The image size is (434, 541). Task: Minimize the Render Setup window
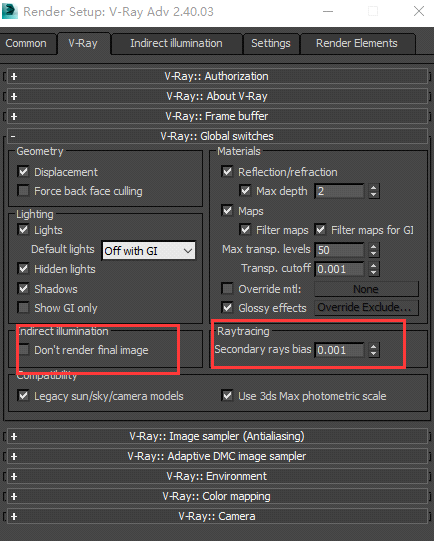click(x=328, y=11)
